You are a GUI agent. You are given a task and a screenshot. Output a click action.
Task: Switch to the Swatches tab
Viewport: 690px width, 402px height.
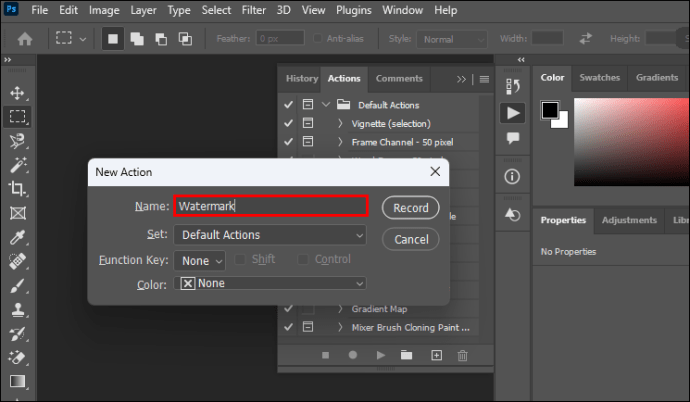coord(599,78)
